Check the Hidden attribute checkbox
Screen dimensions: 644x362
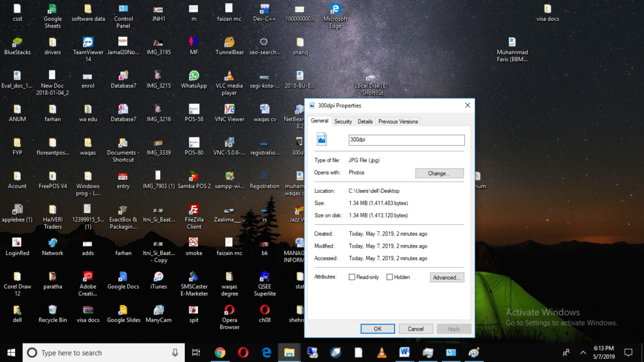coord(389,277)
